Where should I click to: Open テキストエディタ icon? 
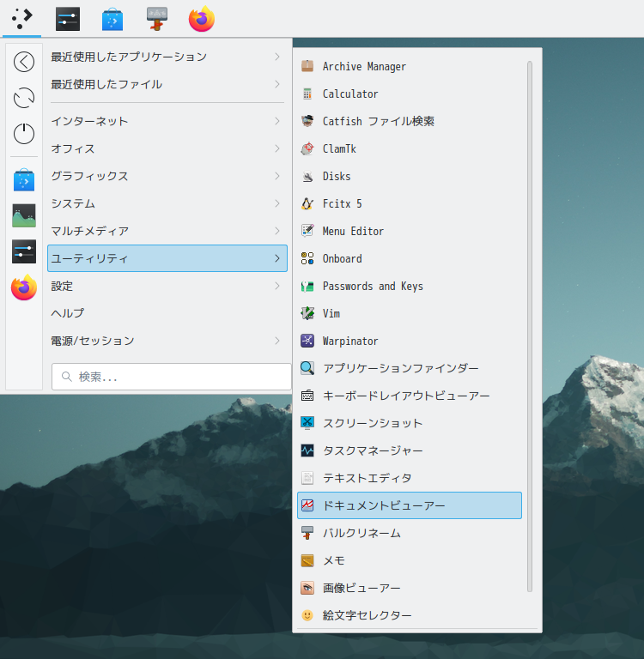pyautogui.click(x=307, y=478)
